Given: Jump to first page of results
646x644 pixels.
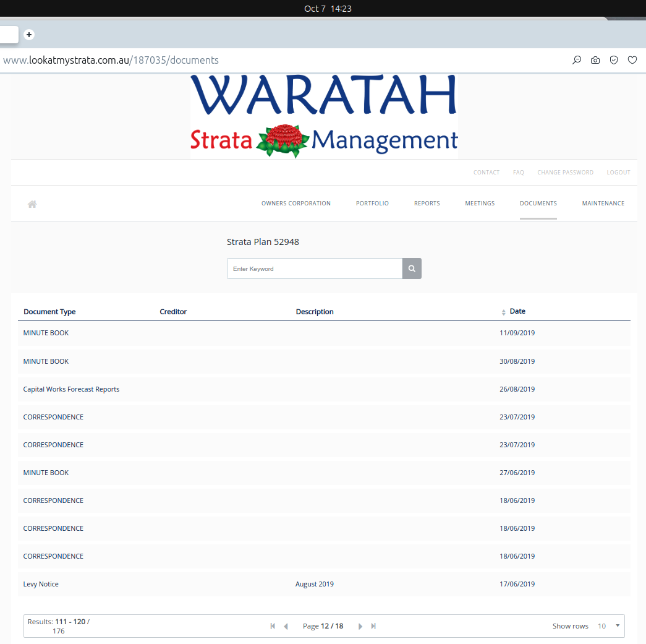Looking at the screenshot, I should pyautogui.click(x=273, y=626).
